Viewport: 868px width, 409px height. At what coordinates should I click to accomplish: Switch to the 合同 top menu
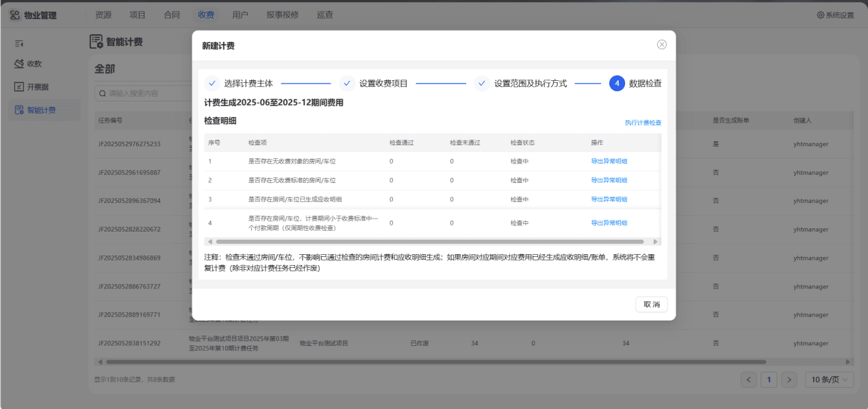173,14
